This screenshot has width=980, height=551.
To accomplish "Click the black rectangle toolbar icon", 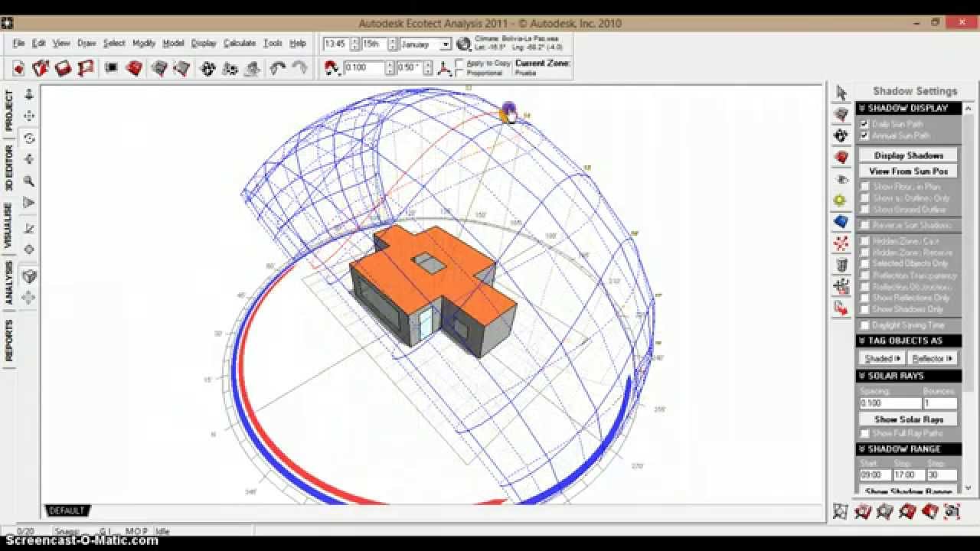I will tap(111, 68).
